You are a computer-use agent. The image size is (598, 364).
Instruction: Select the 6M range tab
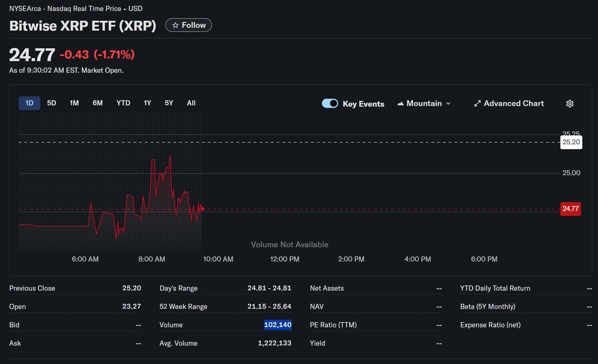coord(98,103)
